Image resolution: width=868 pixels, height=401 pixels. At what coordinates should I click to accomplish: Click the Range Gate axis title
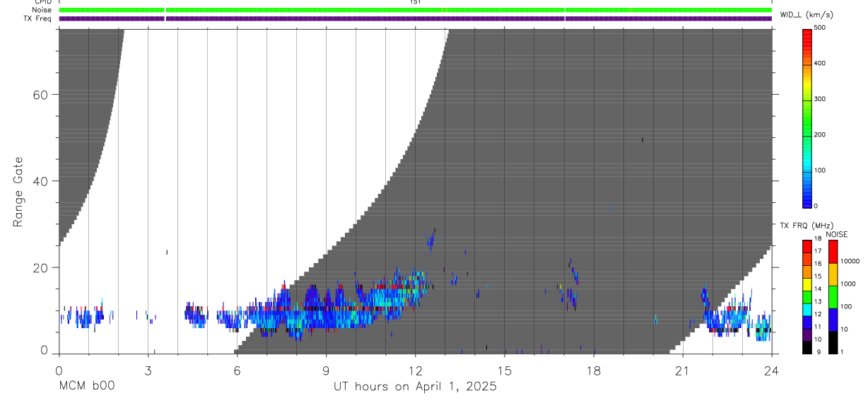[18, 192]
